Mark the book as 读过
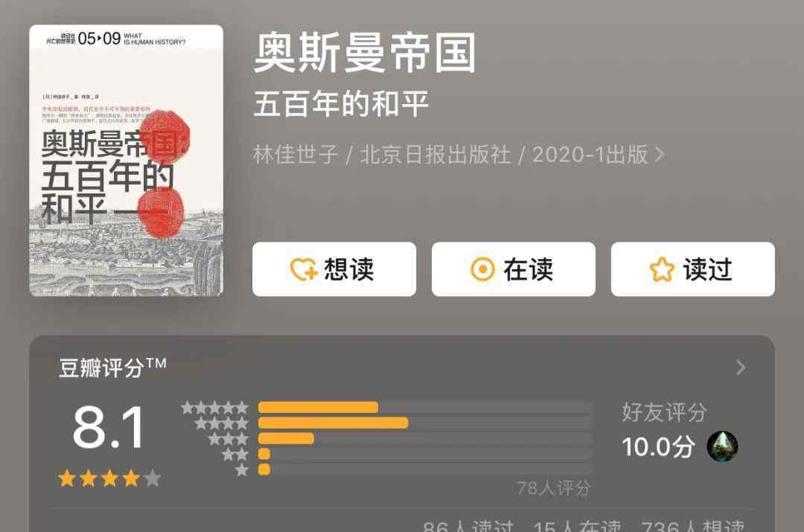Screen dimensions: 804x532 [x=693, y=269]
